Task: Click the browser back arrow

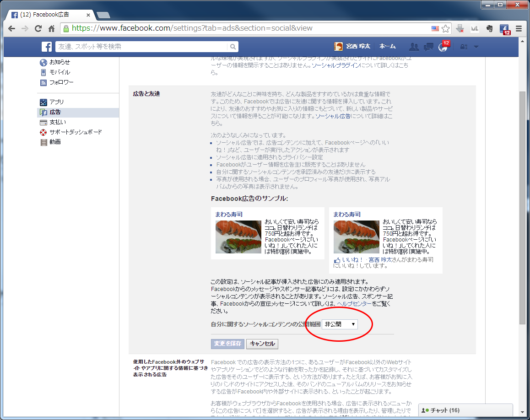Action: (x=11, y=29)
